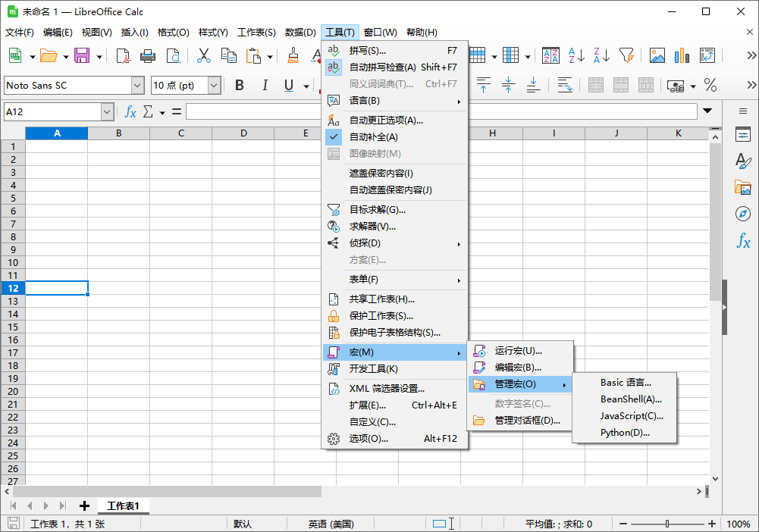759x532 pixels.
Task: Toggle 自动拼写检查(A) menu option
Action: pyautogui.click(x=395, y=67)
